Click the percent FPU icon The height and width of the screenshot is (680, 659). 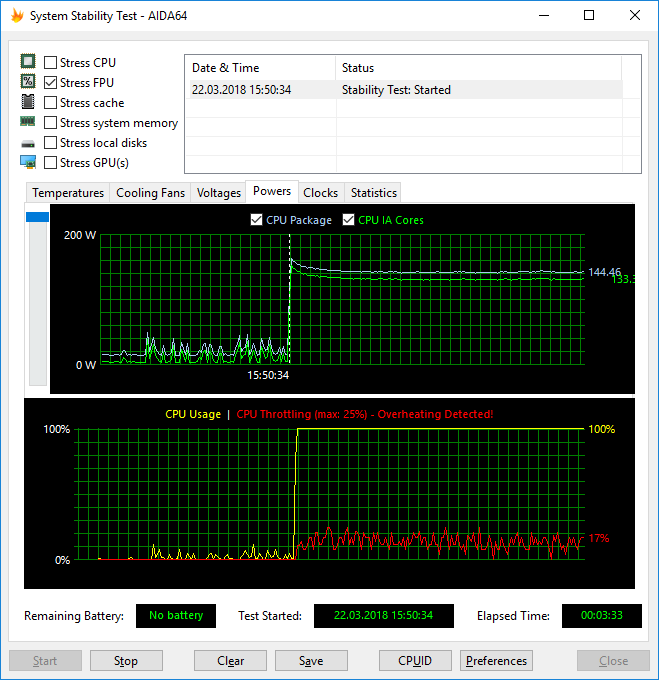click(x=28, y=81)
